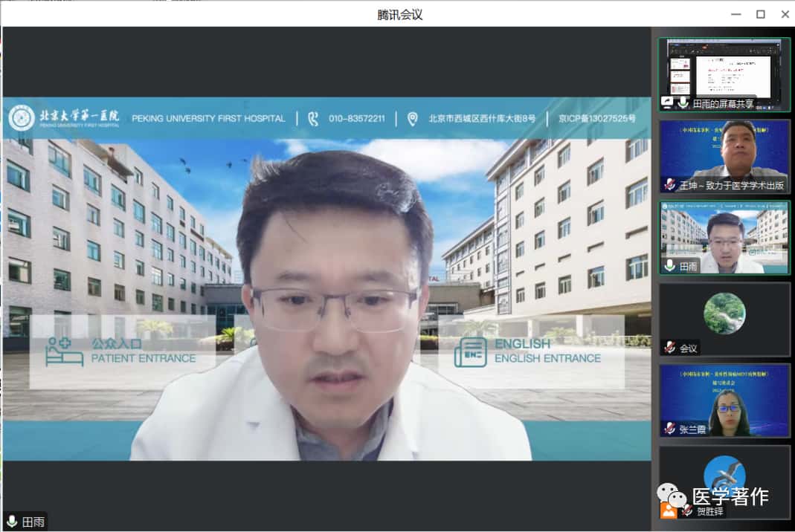The width and height of the screenshot is (795, 532).
Task: Click the muted microphone on the glasses-wearing woman's tile
Action: point(670,429)
